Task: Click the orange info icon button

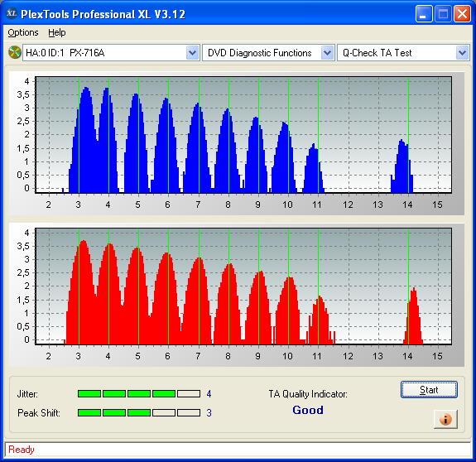Action: [445, 419]
